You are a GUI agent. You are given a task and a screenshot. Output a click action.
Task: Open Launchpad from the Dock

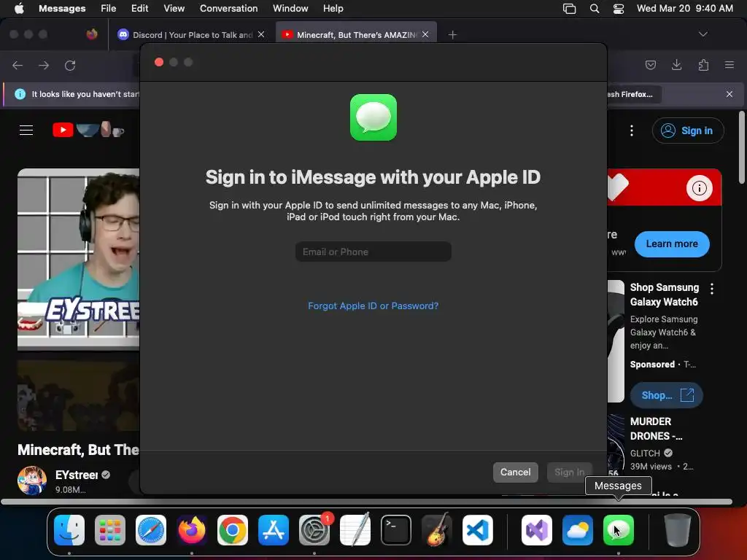[x=110, y=530]
